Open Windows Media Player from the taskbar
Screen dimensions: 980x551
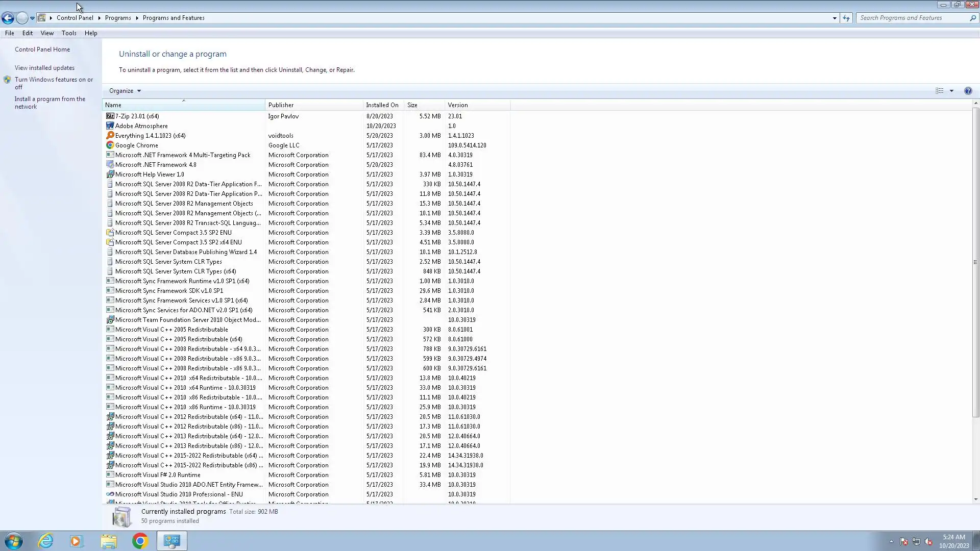(77, 541)
